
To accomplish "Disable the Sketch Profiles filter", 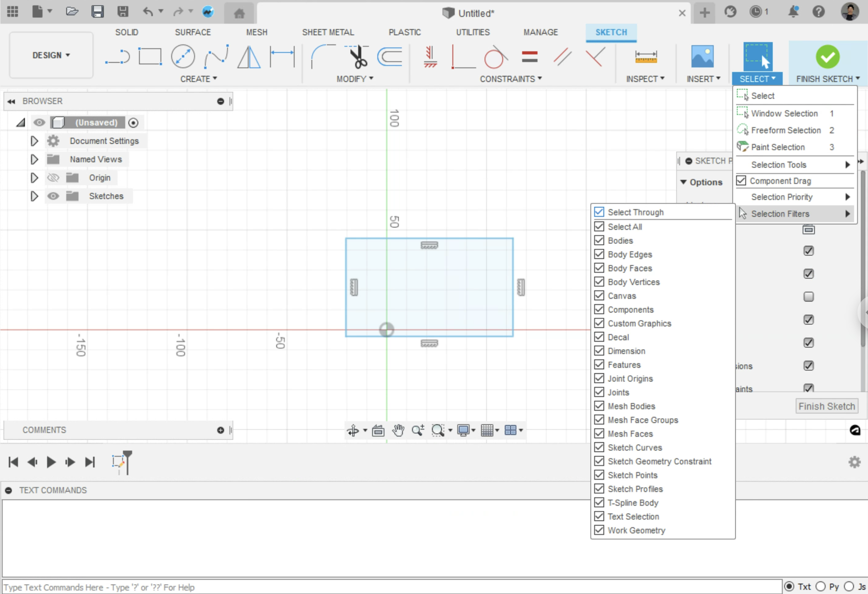I will 599,489.
